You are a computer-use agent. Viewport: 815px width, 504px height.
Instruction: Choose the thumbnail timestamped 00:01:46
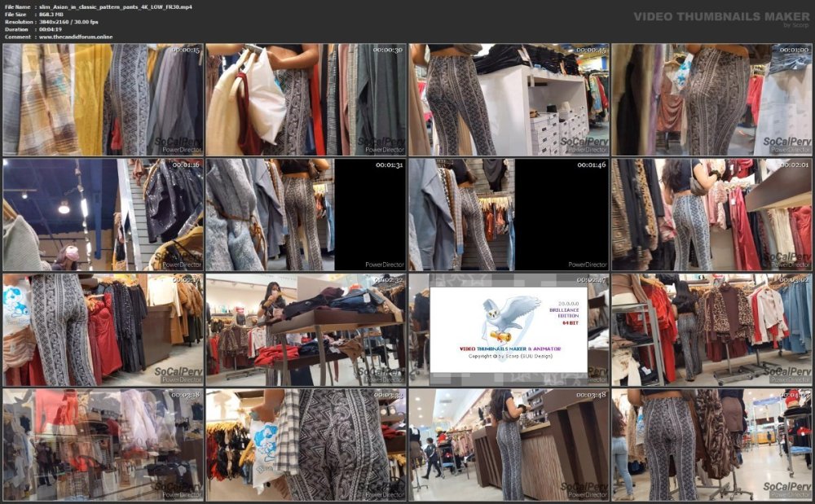509,215
